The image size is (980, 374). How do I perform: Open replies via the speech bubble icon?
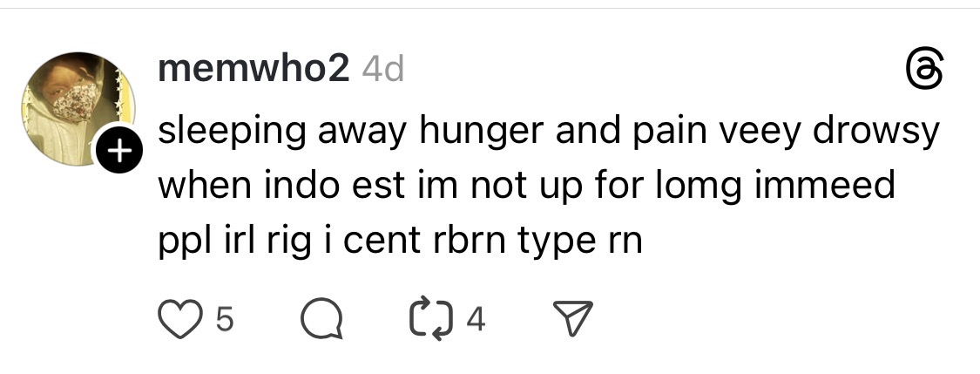(x=321, y=319)
